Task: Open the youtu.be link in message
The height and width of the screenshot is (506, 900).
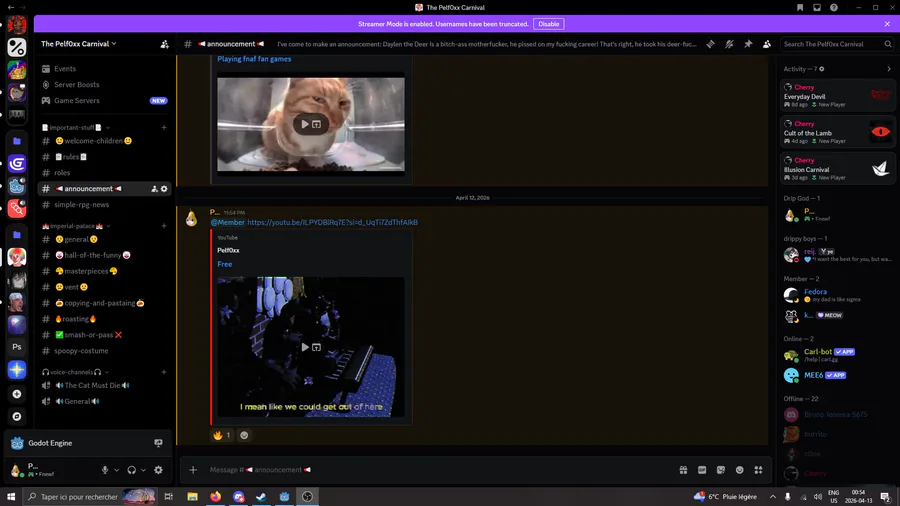Action: pos(332,223)
